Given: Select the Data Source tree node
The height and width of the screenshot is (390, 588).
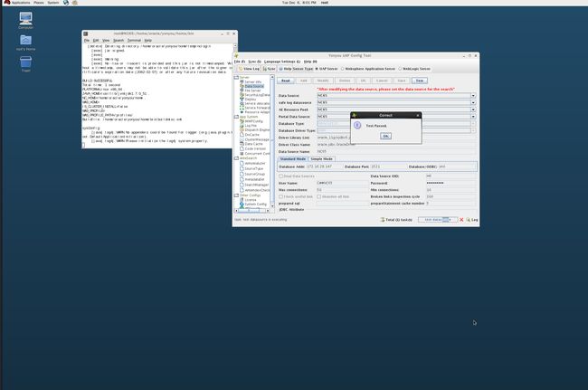Looking at the screenshot, I should coord(254,86).
